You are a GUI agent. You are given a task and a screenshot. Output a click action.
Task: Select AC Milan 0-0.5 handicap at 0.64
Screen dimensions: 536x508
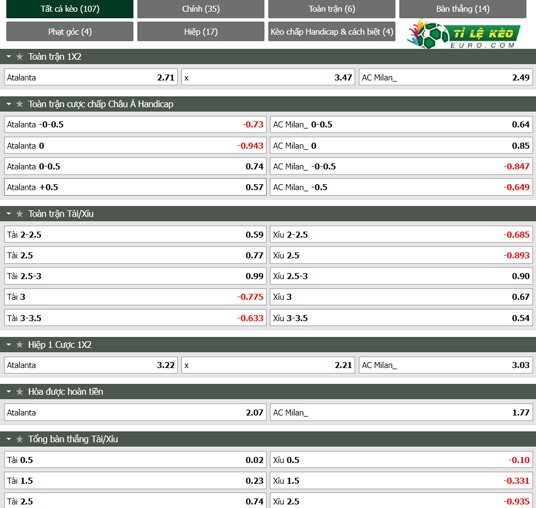[401, 125]
